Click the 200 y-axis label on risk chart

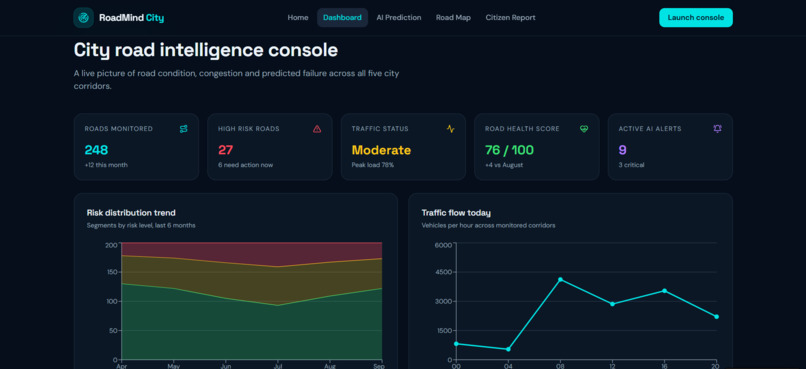pyautogui.click(x=111, y=245)
